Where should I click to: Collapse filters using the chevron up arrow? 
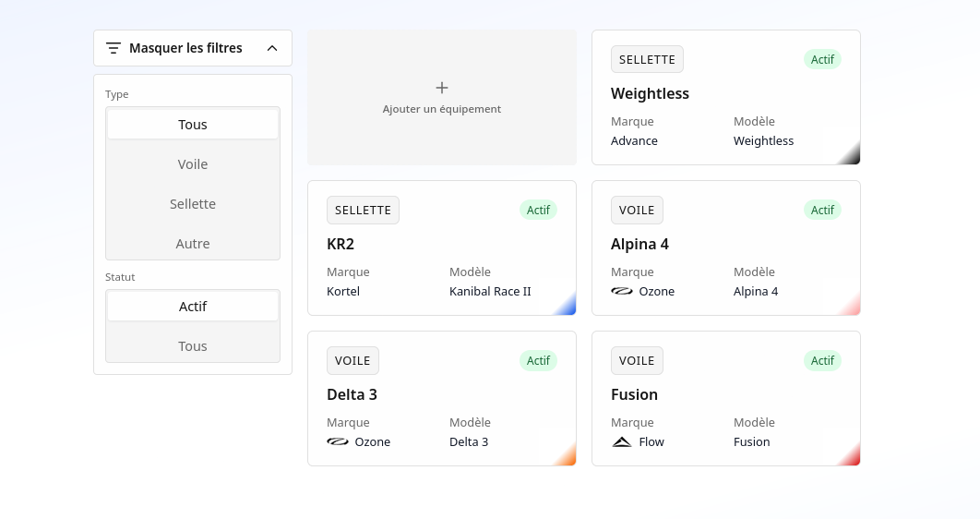[272, 48]
